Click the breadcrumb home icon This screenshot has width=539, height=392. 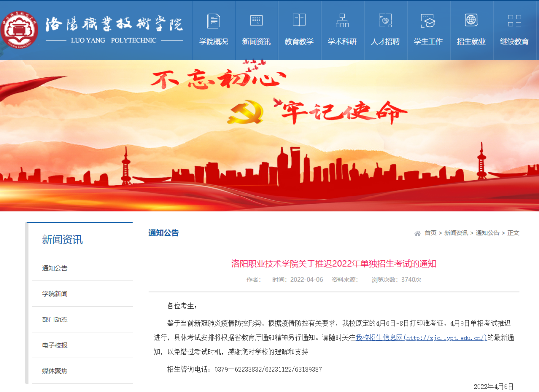[x=417, y=233]
